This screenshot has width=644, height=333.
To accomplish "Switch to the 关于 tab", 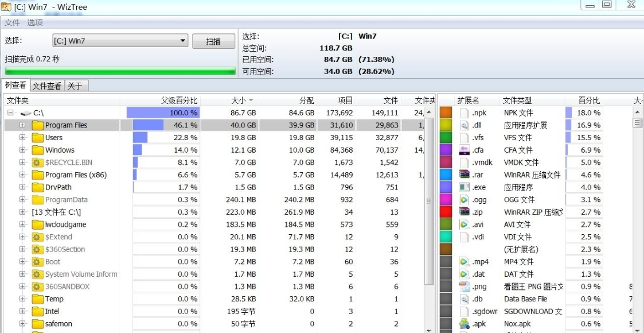I will (75, 86).
